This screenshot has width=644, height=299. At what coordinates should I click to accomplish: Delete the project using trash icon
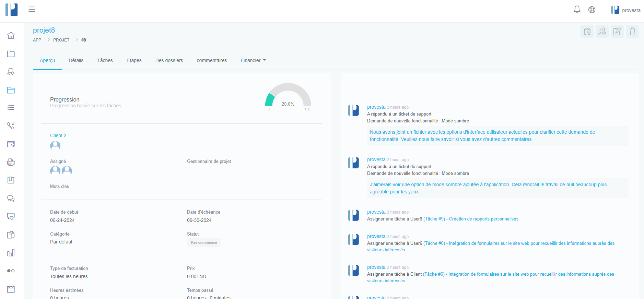(632, 32)
